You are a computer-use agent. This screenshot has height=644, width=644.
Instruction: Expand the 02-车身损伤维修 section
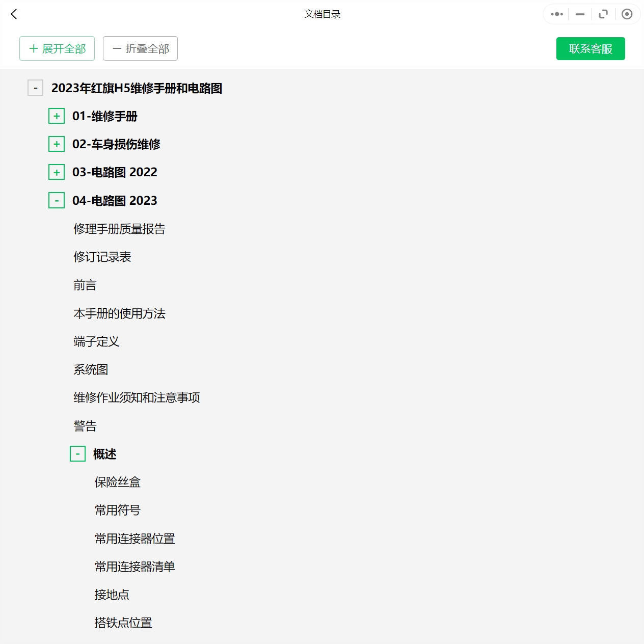57,144
